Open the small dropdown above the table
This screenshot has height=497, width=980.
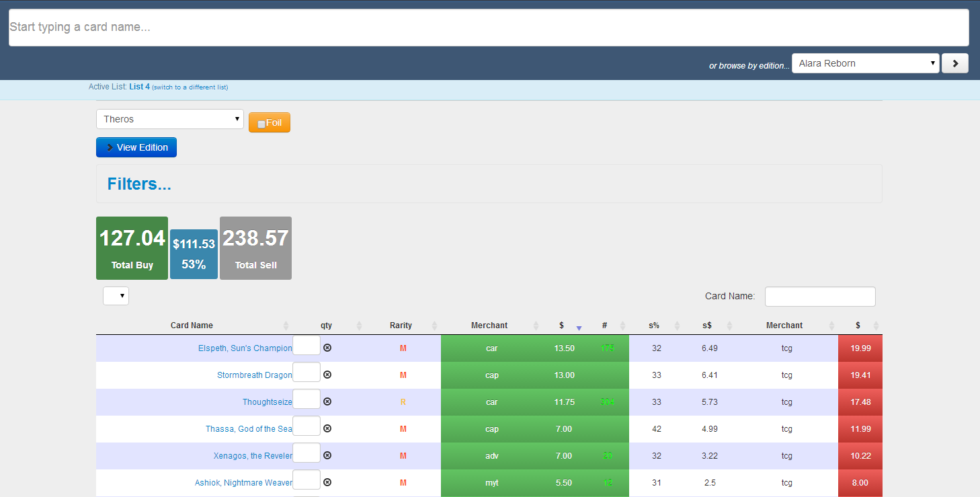pos(116,296)
